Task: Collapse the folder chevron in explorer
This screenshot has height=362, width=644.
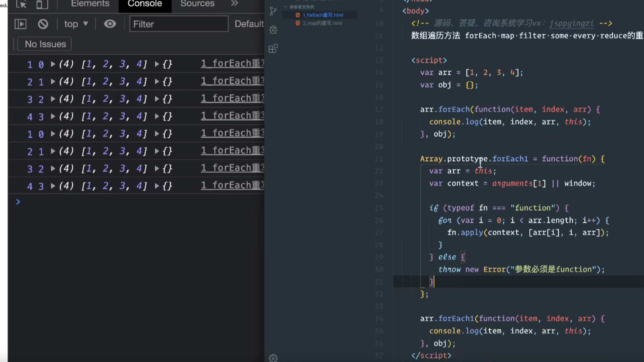Action: coord(285,7)
